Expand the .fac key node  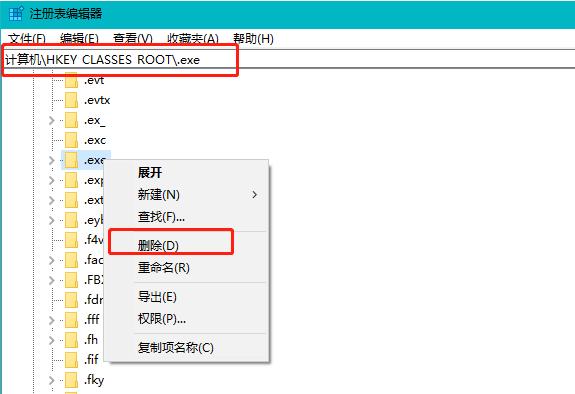coord(52,260)
